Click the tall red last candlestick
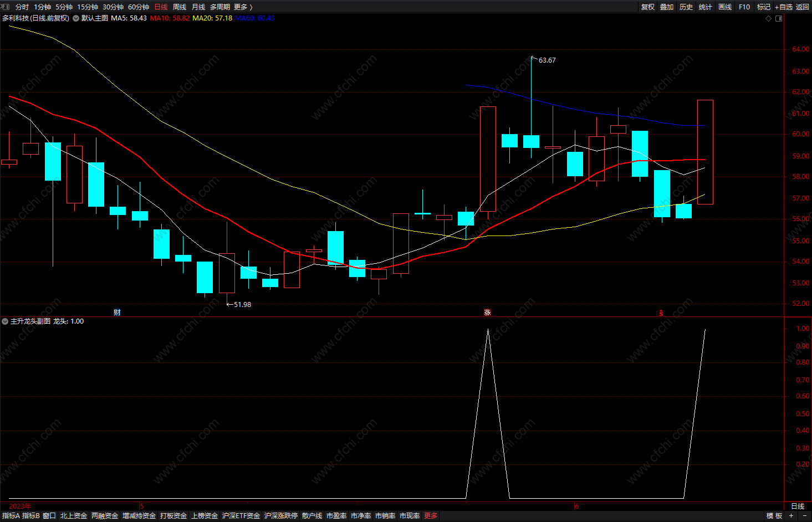 pos(705,152)
